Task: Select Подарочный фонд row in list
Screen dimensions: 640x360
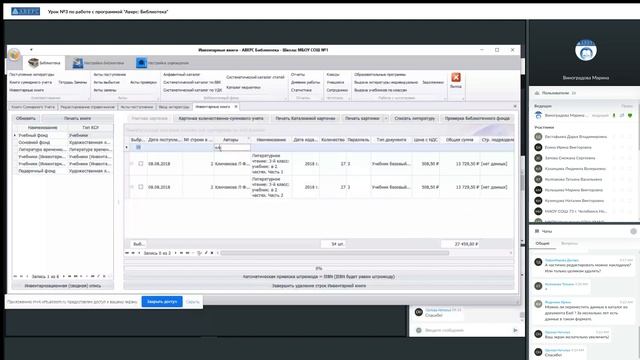Action: click(63, 171)
